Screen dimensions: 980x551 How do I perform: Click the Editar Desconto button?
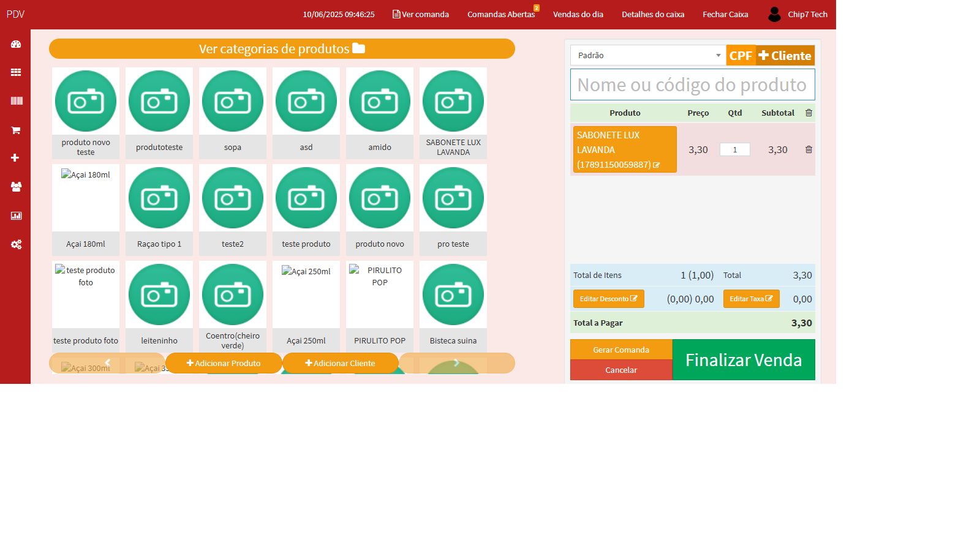click(x=608, y=299)
